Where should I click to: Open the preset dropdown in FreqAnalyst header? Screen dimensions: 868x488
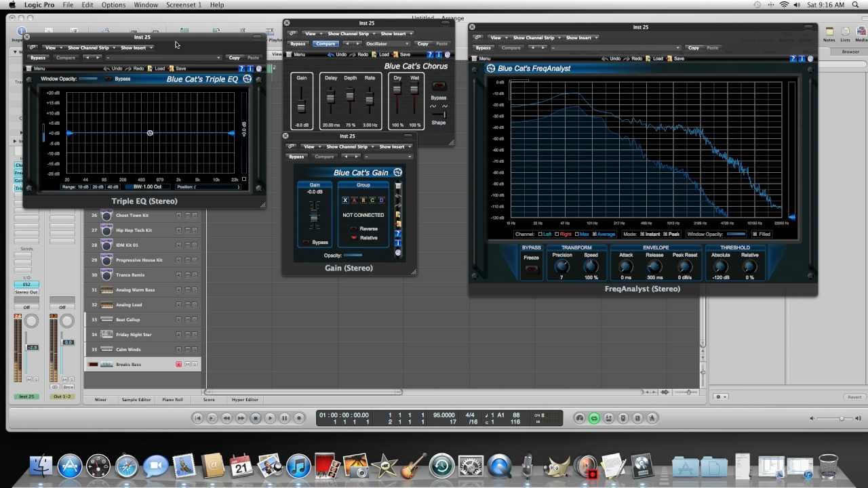pos(616,47)
